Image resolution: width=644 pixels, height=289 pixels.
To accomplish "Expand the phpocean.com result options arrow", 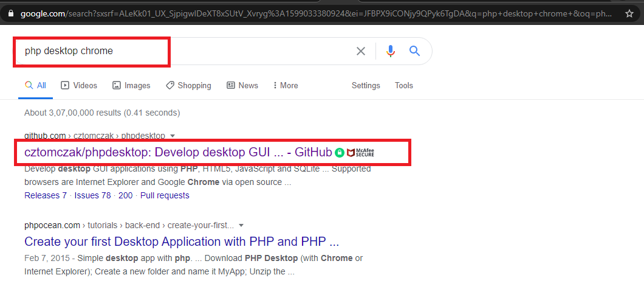I will point(241,225).
